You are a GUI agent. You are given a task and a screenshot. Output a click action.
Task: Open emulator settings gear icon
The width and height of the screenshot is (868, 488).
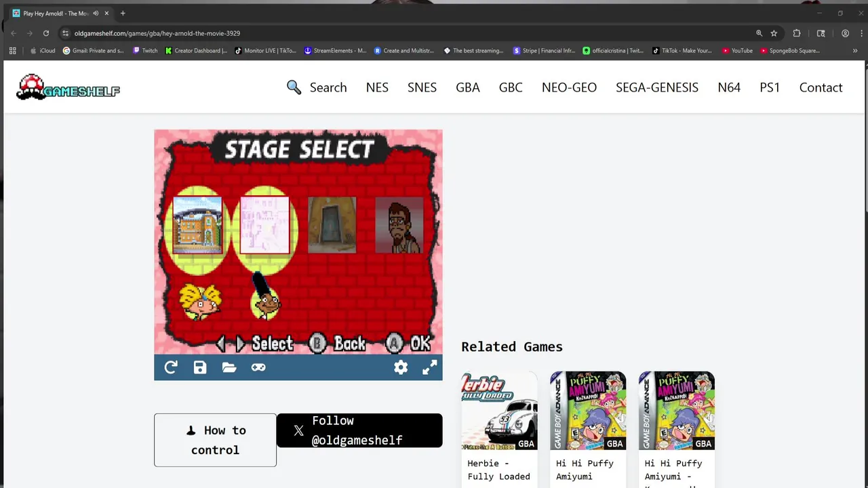tap(401, 367)
